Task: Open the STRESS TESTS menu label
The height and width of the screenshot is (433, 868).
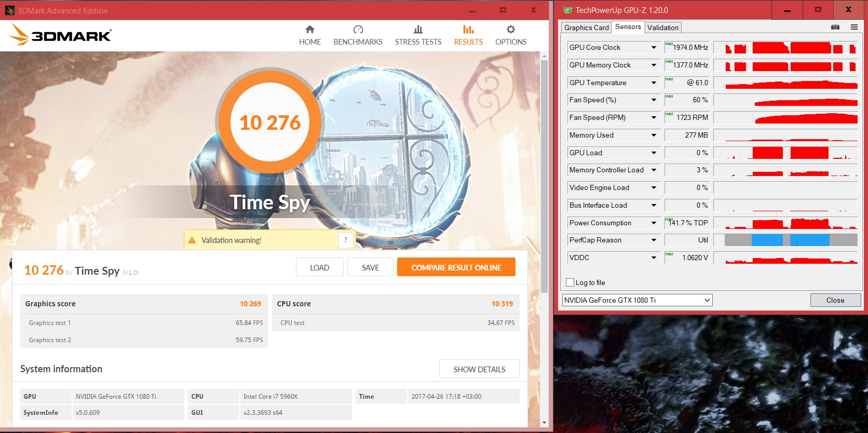Action: click(x=418, y=42)
